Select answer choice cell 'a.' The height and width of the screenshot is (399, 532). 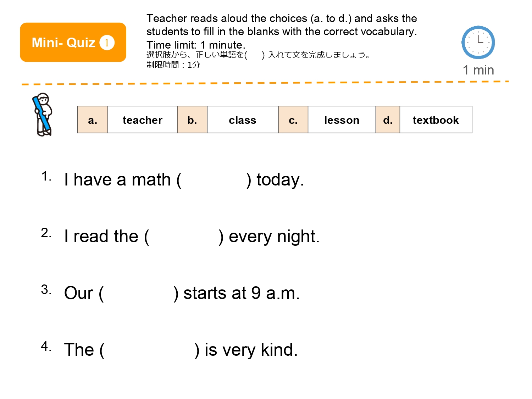(x=93, y=120)
